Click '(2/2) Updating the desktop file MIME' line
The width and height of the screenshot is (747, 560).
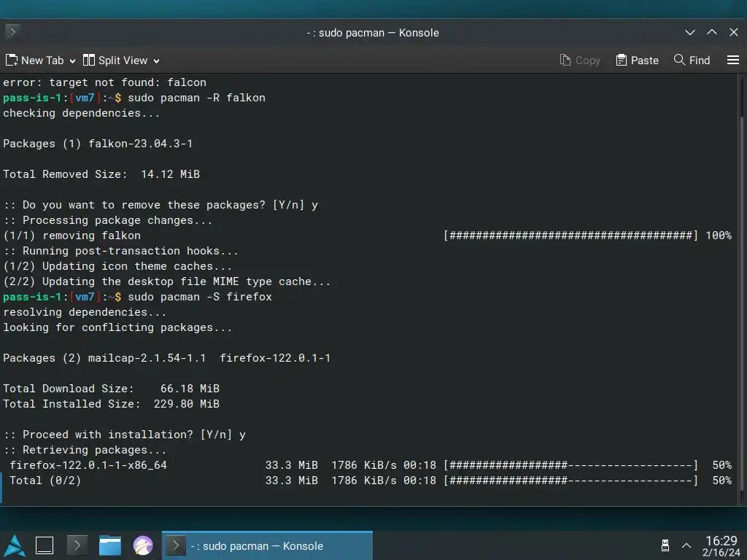point(167,281)
